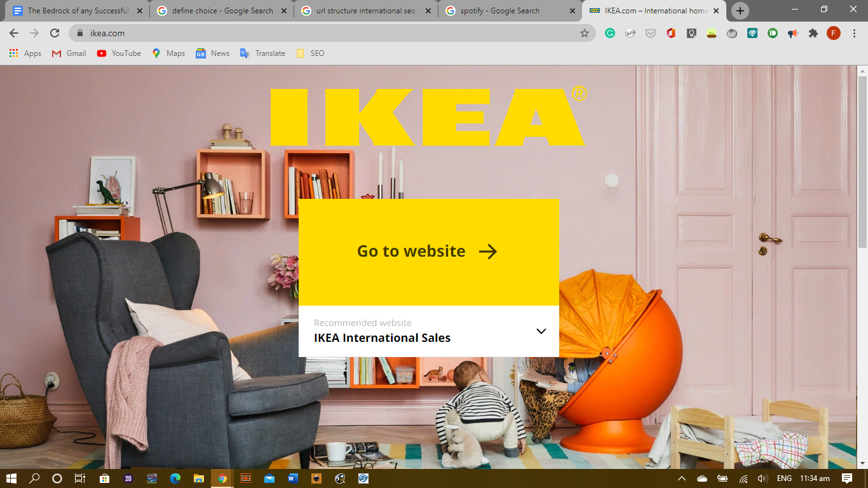View site information via padlock icon
Image resolution: width=868 pixels, height=488 pixels.
click(x=80, y=33)
